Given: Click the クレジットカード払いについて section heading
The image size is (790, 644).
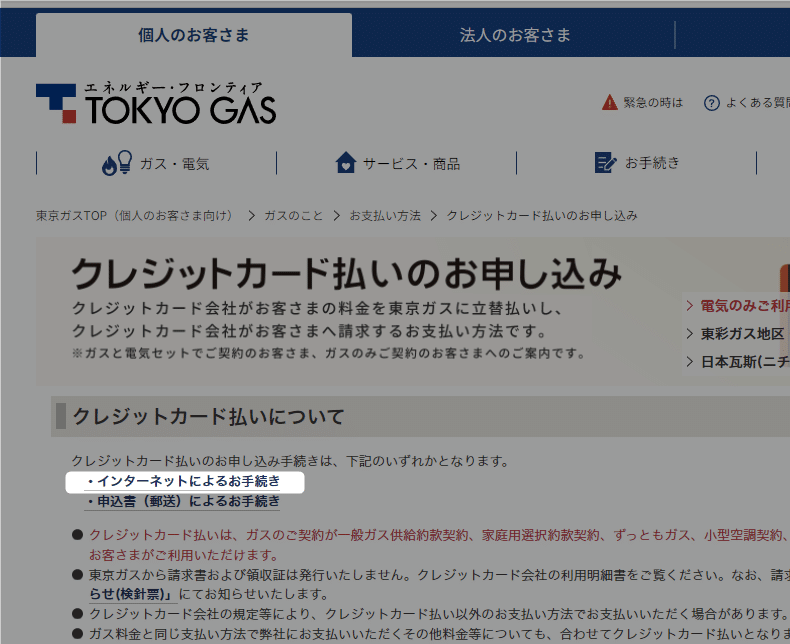Looking at the screenshot, I should tap(208, 416).
